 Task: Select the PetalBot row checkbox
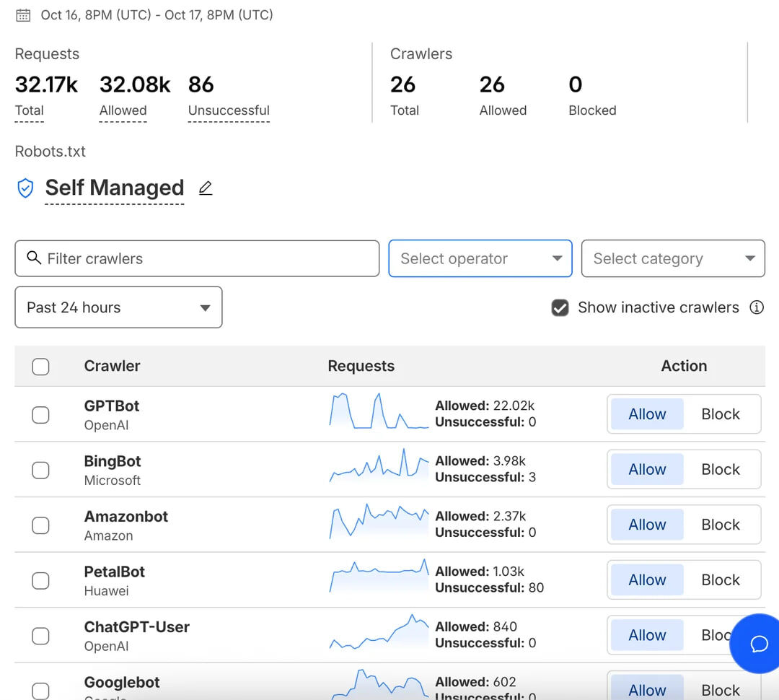(x=40, y=580)
